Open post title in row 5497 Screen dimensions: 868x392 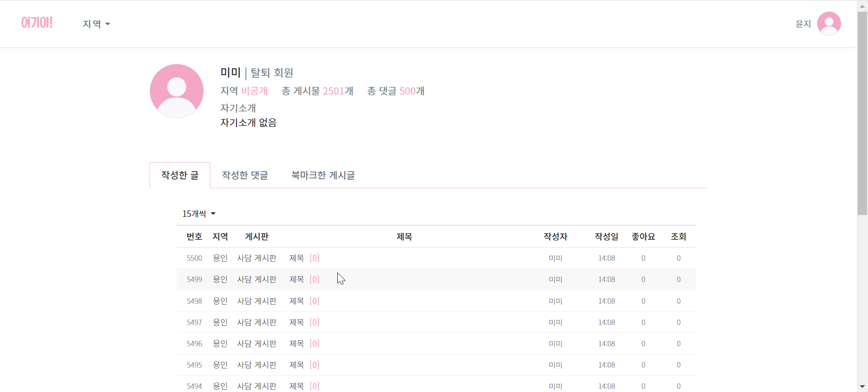[297, 322]
